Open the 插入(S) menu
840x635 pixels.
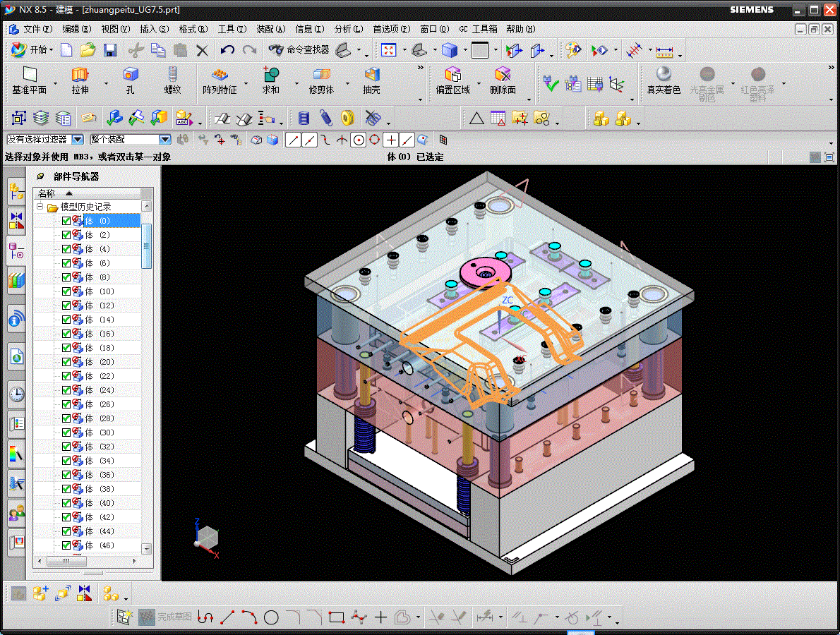coord(155,29)
